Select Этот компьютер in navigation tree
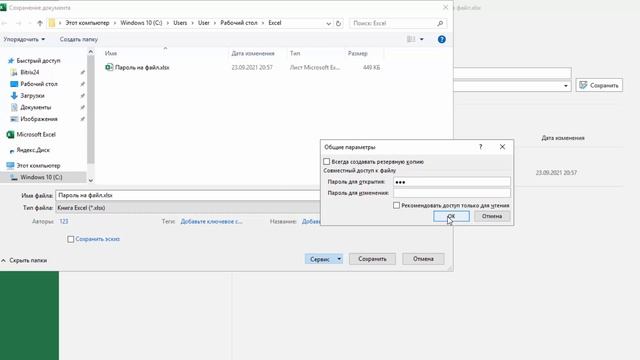 pos(38,166)
